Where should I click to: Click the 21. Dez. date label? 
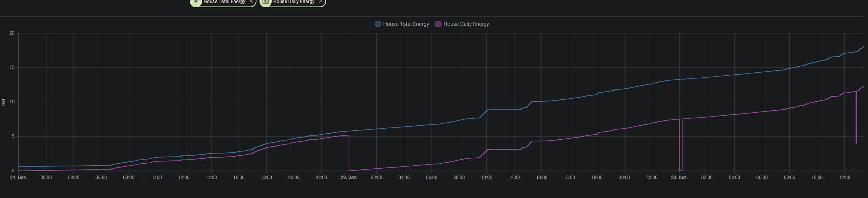(x=18, y=177)
